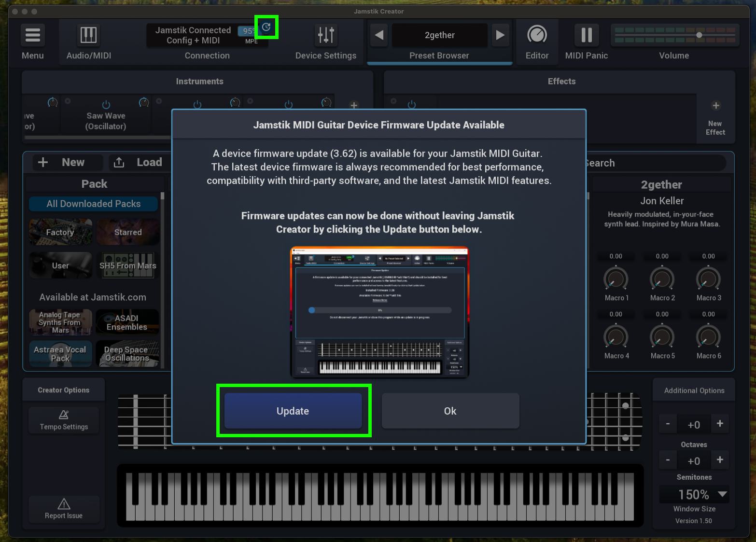Screen dimensions: 756x542
Task: Go to the next preset arrow
Action: (x=500, y=35)
